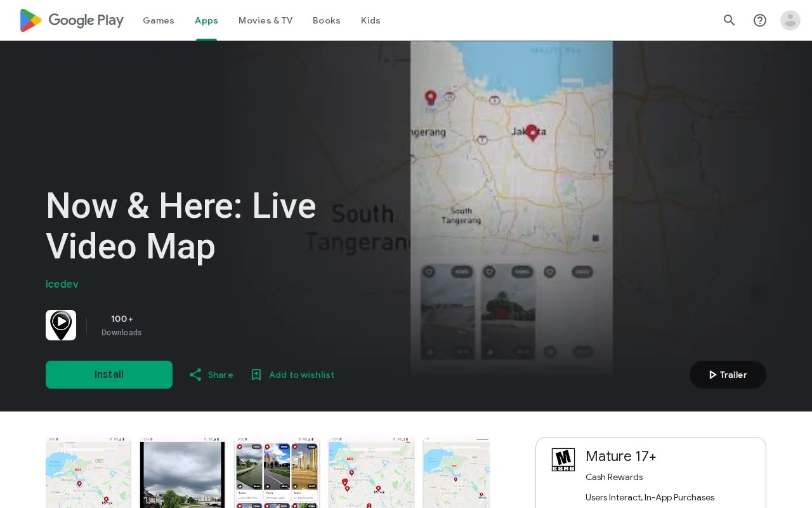Switch to the Kids tab
812x508 pixels.
[x=370, y=20]
